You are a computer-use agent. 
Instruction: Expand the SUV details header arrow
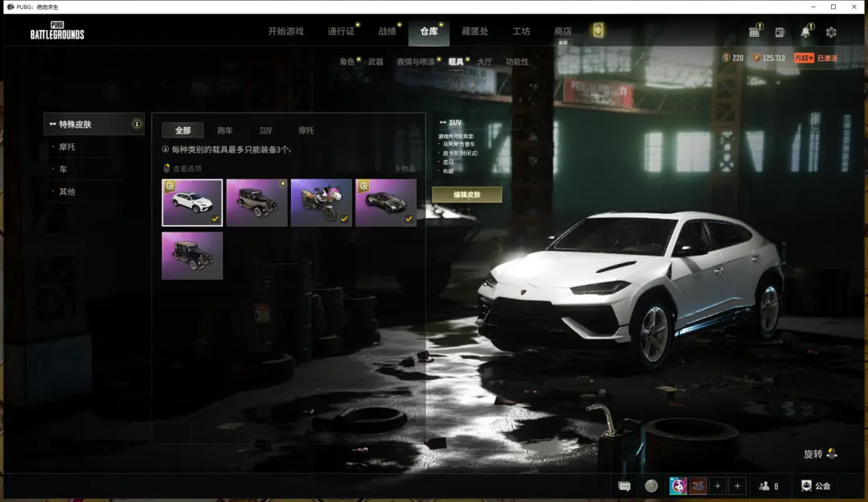(x=443, y=122)
